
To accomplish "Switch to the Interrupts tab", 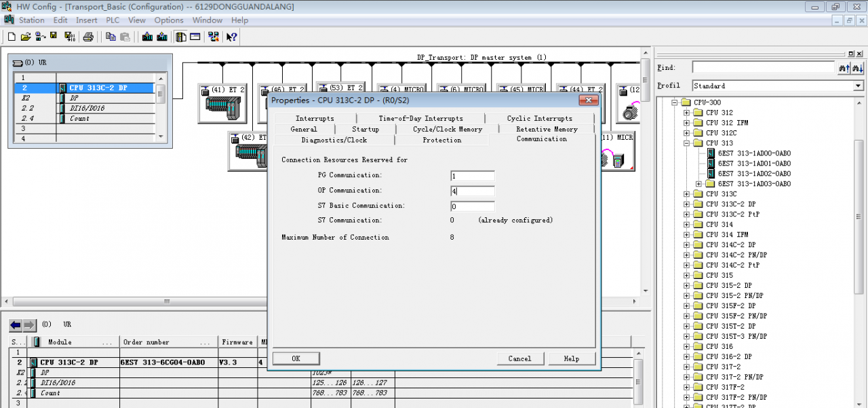I will 315,118.
